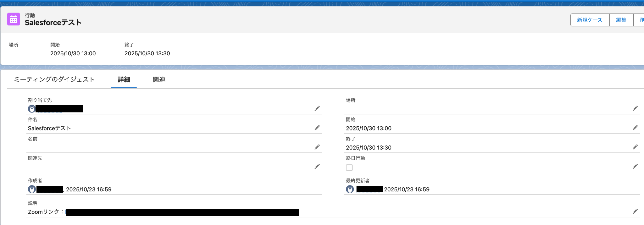Open the redacted 割り当て先 user link
This screenshot has width=644, height=225.
(59, 109)
